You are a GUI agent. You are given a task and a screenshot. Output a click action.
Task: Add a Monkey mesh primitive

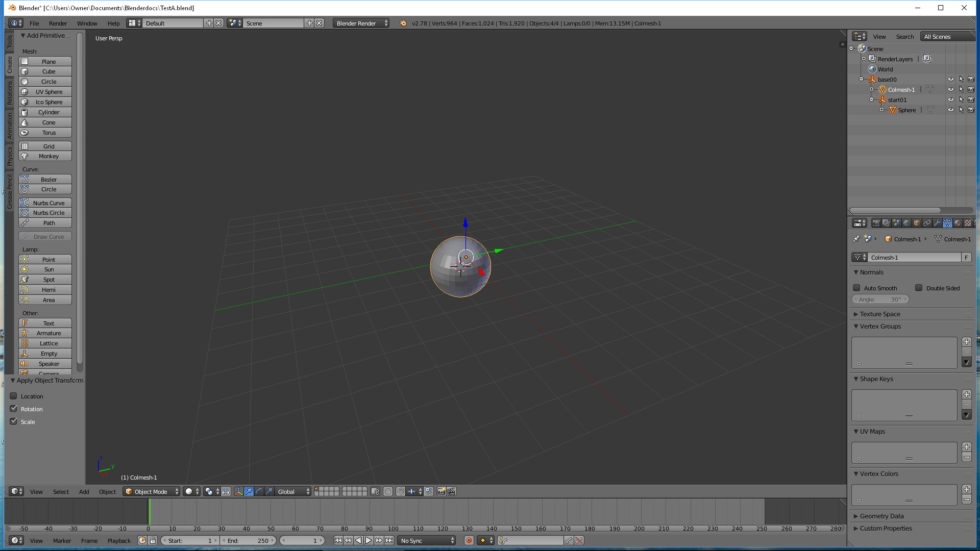click(x=45, y=156)
